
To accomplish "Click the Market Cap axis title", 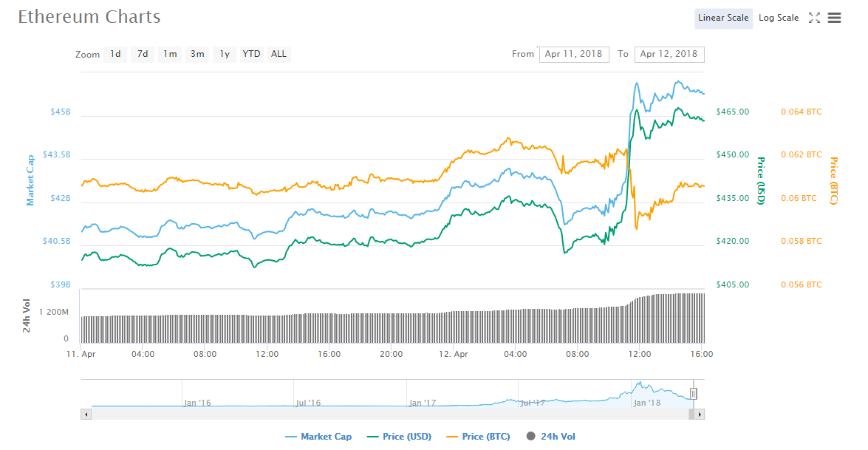I will pyautogui.click(x=30, y=180).
